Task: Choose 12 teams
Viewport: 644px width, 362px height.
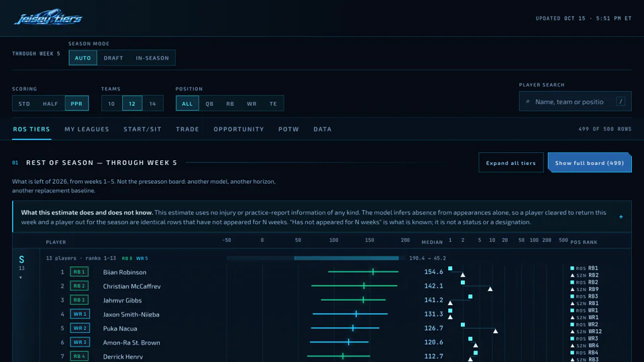Action: (x=132, y=103)
